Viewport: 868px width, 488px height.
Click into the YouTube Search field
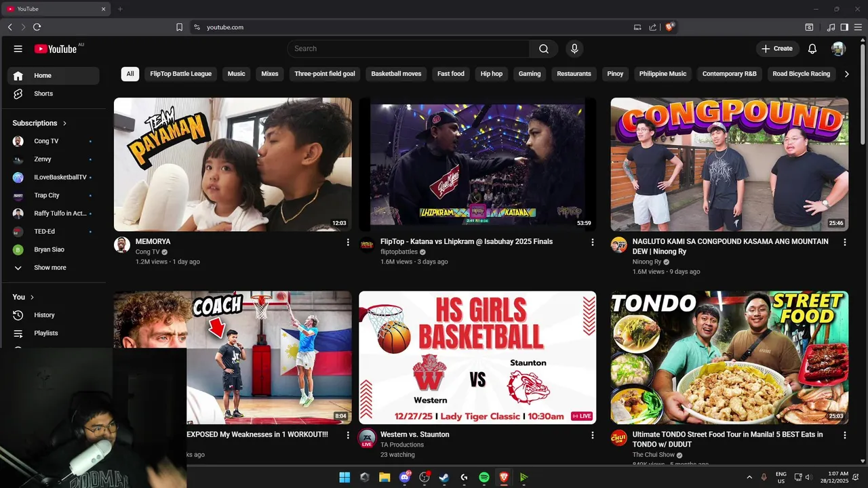pyautogui.click(x=408, y=49)
